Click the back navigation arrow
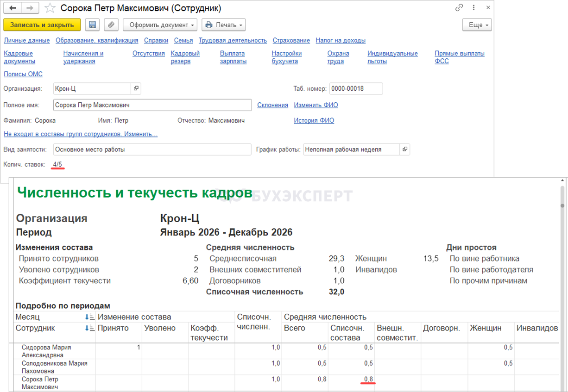 click(x=13, y=8)
